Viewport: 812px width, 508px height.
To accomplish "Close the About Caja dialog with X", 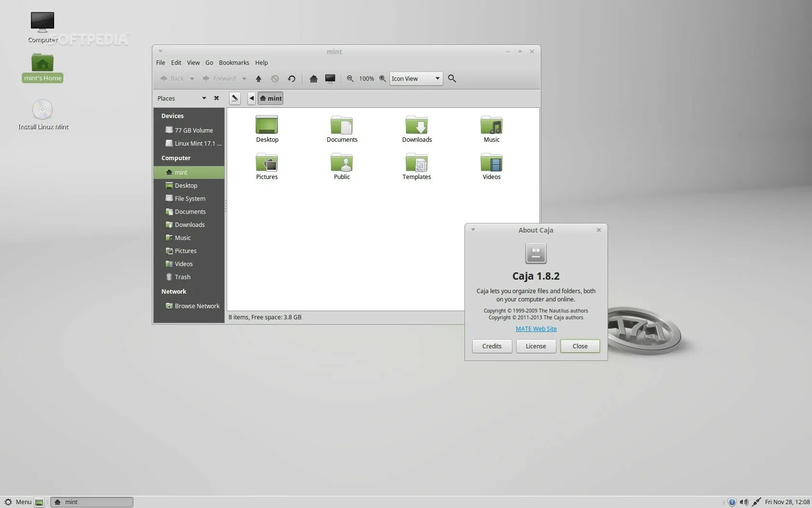I will (x=599, y=230).
